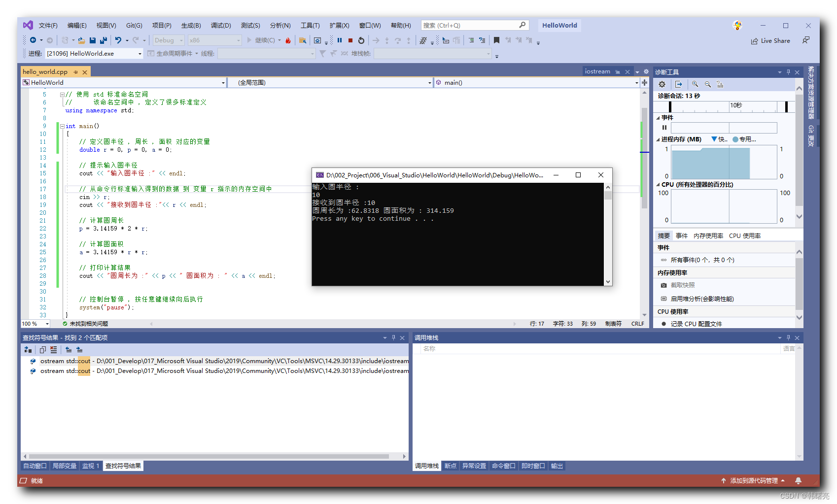
Task: Click the feedback icon near Live Share
Action: [806, 40]
